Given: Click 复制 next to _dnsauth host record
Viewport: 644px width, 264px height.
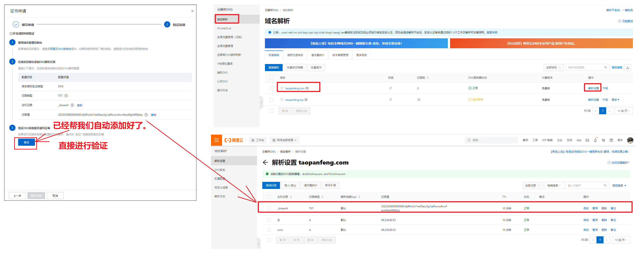Looking at the screenshot, I should tap(79, 105).
